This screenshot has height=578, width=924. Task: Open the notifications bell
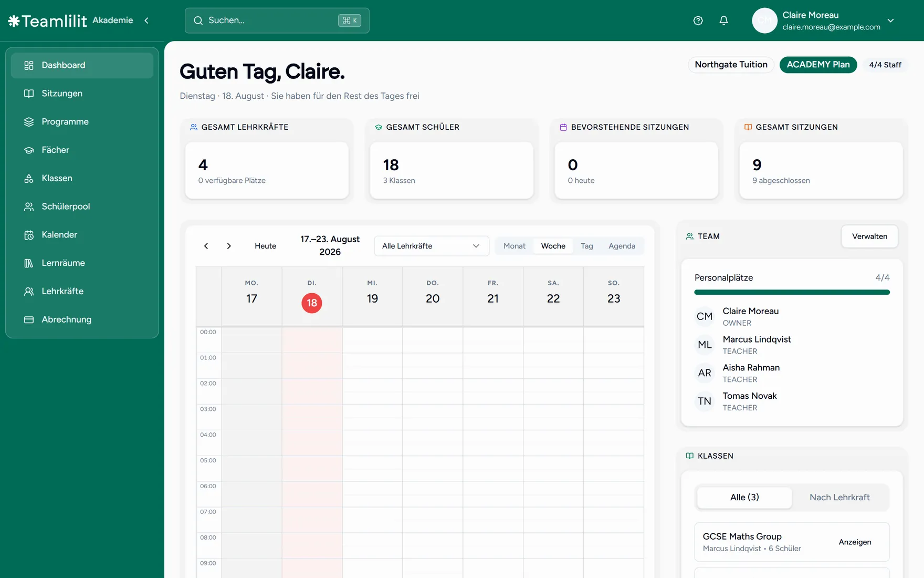[723, 20]
